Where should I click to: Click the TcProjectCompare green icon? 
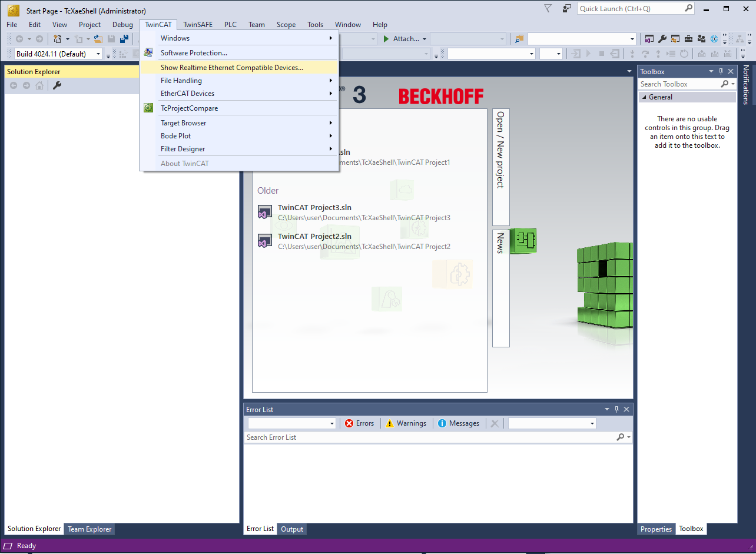pos(148,108)
